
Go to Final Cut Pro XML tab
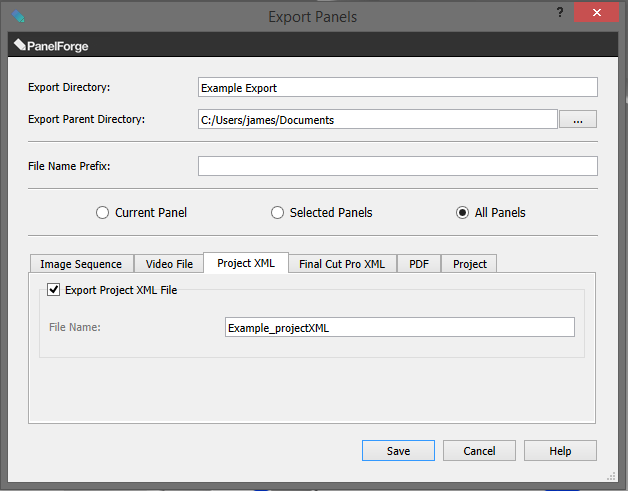tap(342, 264)
